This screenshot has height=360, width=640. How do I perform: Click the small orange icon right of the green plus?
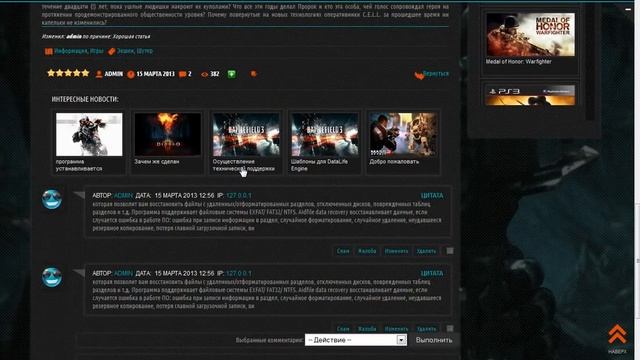(x=253, y=74)
